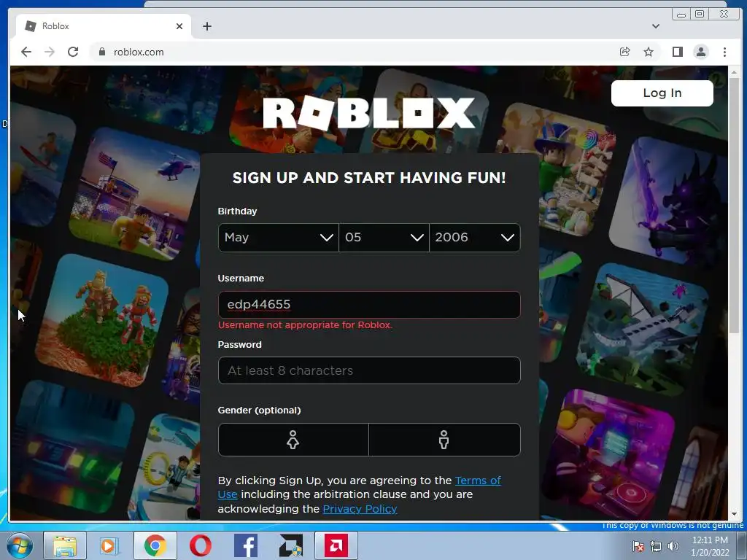Select the male gender icon
747x560 pixels.
(x=444, y=440)
